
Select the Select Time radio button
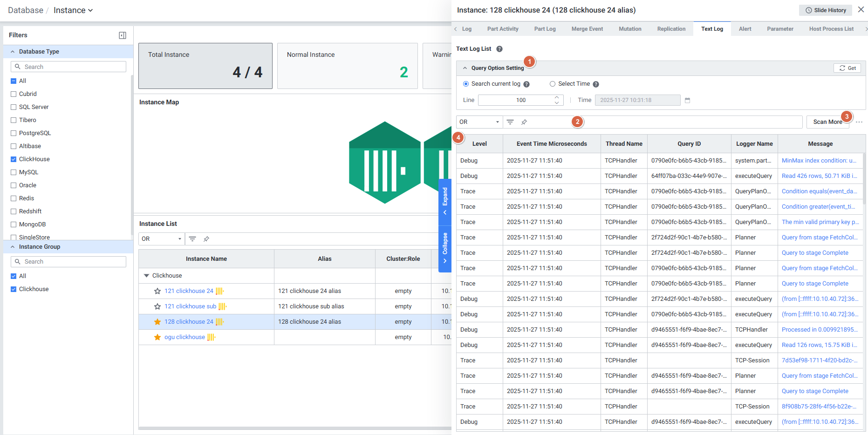[x=553, y=84]
